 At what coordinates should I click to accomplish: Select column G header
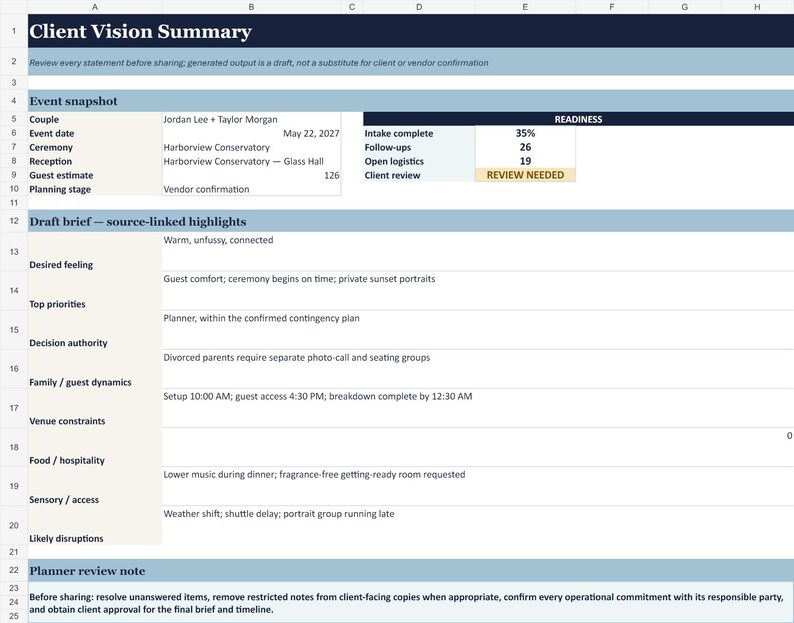point(685,7)
